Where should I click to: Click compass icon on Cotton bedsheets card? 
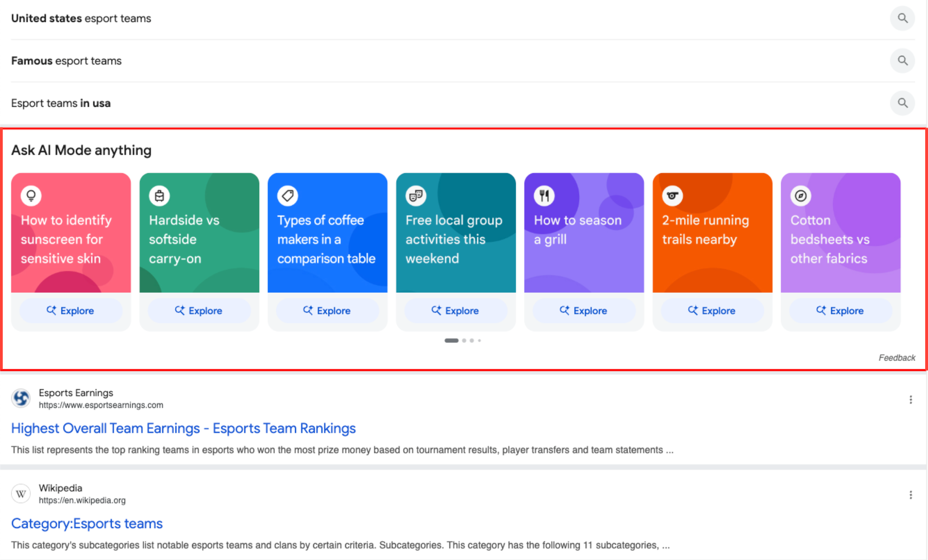[x=801, y=196]
